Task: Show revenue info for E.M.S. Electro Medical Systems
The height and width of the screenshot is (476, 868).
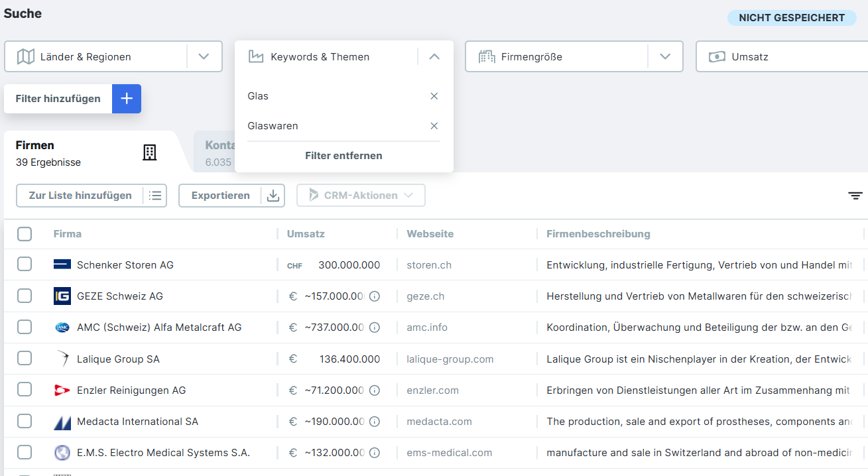Action: (x=374, y=453)
